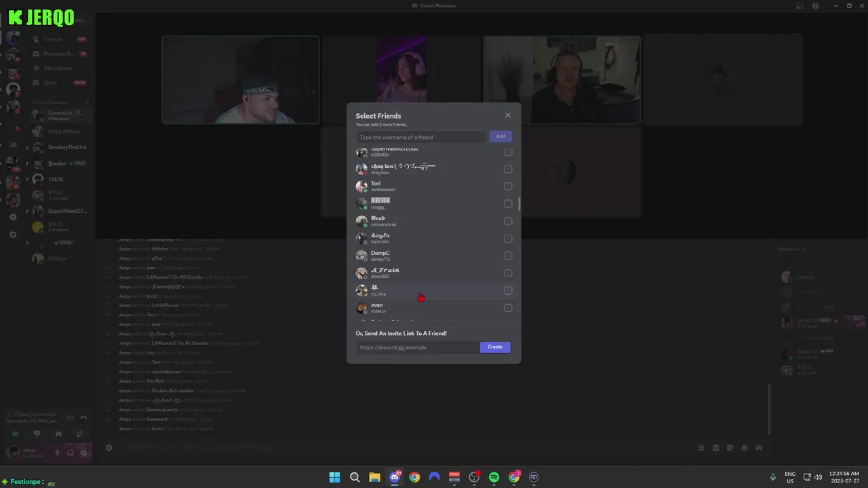Click Jerqo's video tile in the call
Viewport: 868px width, 488px height.
click(x=241, y=80)
